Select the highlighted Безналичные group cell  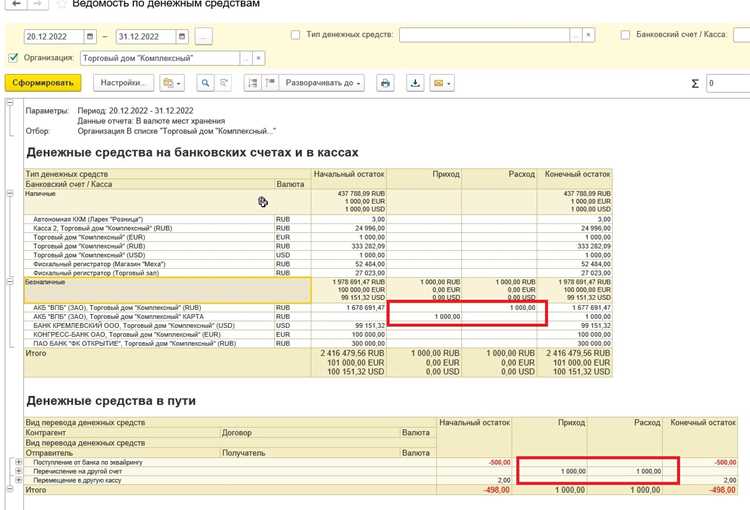[x=167, y=290]
